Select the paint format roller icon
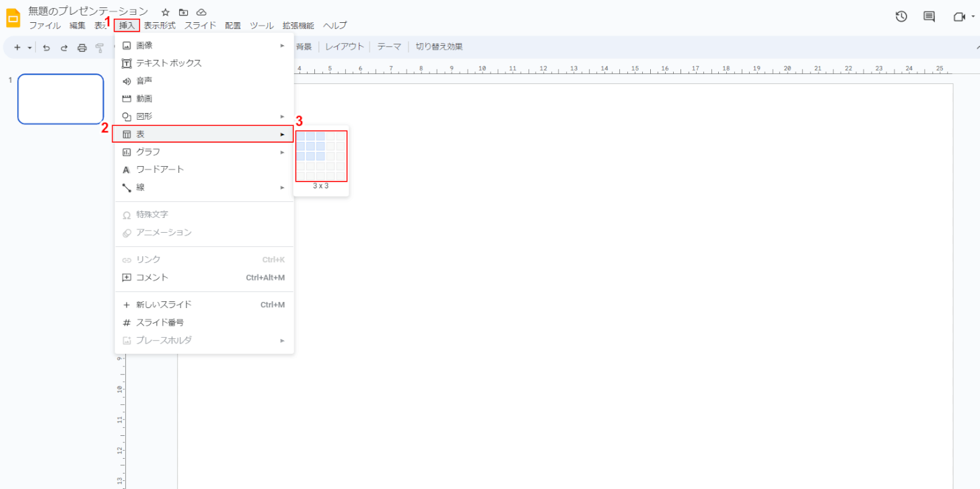980x489 pixels. click(x=100, y=48)
